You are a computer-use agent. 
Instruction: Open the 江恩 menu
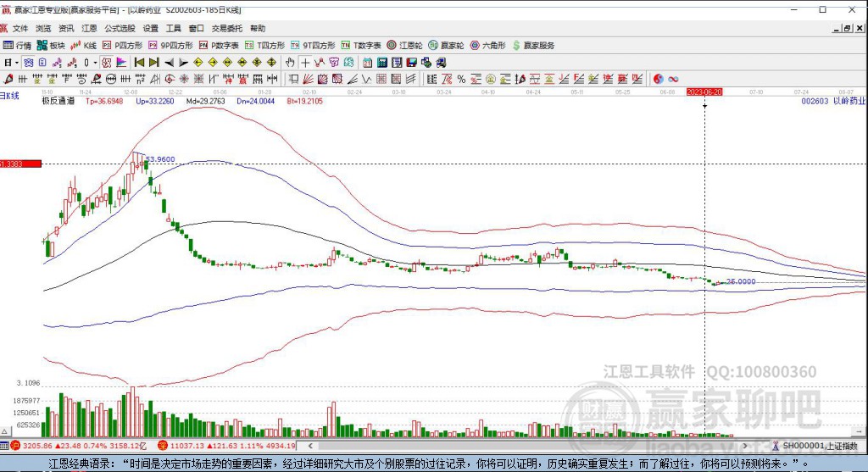[89, 28]
